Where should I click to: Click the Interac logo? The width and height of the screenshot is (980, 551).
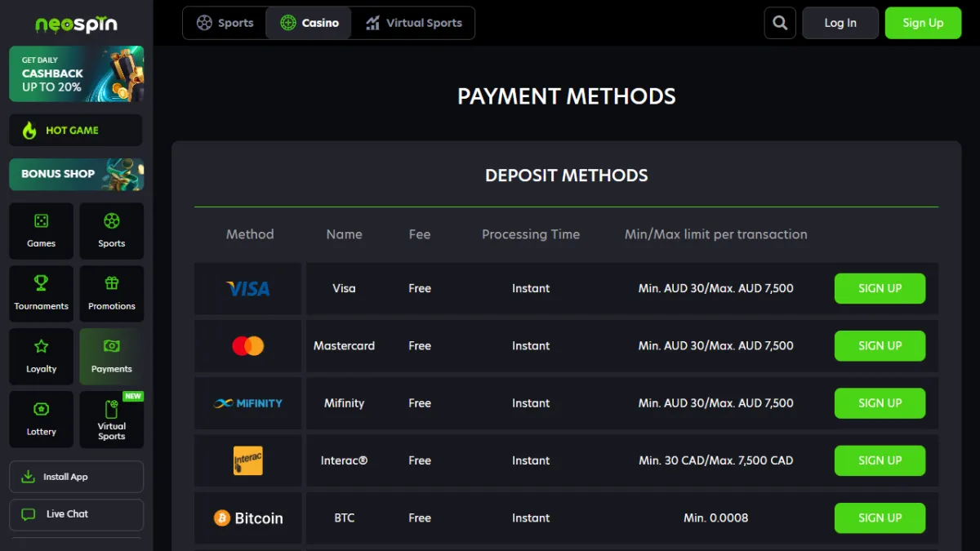[x=248, y=460]
